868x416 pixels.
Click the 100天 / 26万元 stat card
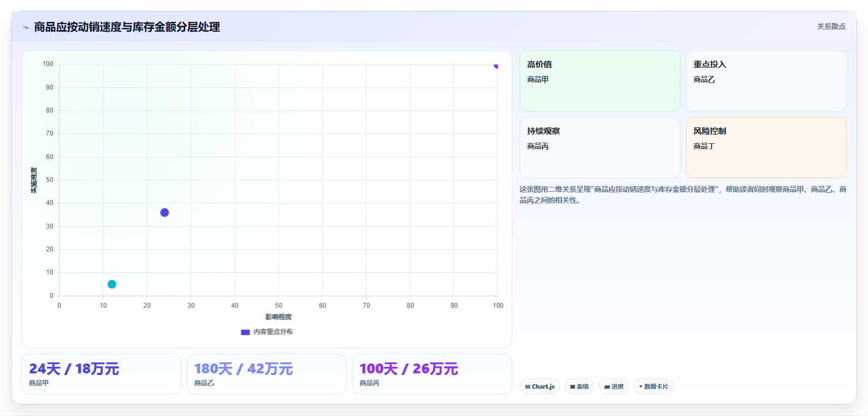point(432,374)
